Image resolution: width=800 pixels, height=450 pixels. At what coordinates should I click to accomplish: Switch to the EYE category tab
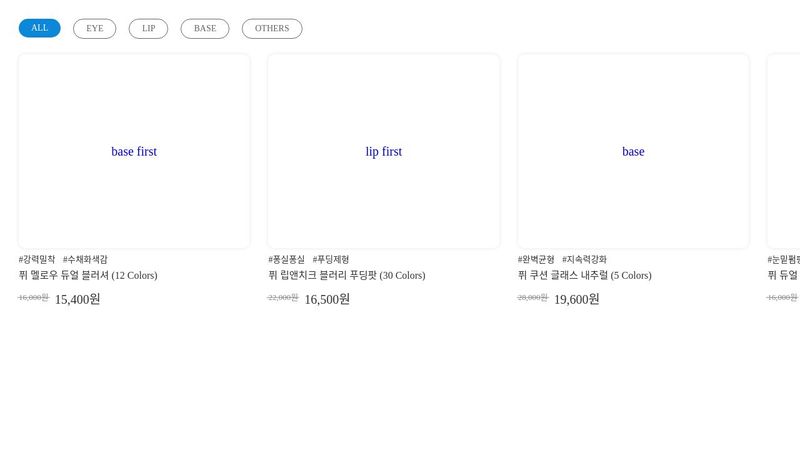[x=94, y=28]
